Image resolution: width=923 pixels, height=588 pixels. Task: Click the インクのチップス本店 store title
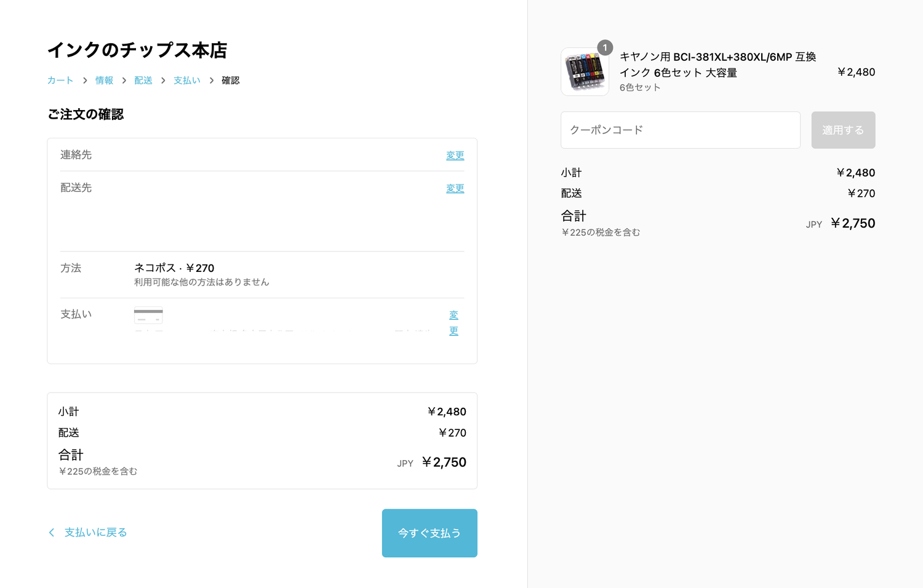coord(137,50)
